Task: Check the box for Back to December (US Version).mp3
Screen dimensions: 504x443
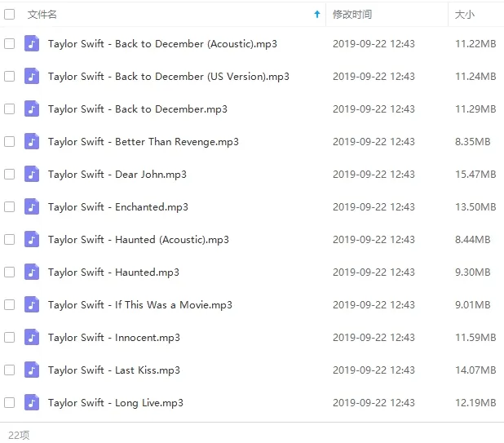Action: coord(9,76)
